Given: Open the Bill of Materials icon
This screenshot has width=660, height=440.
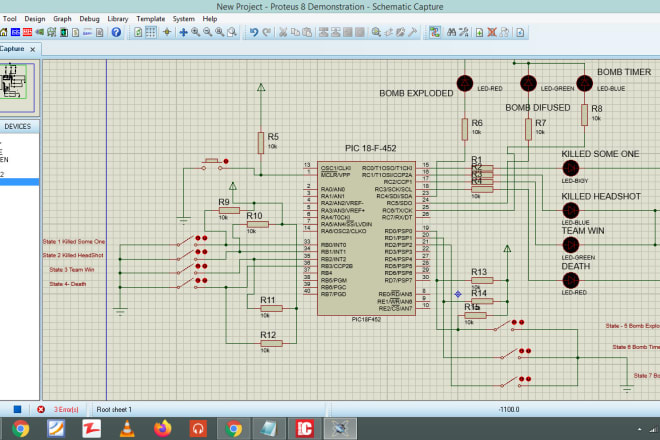Looking at the screenshot, I should point(75,32).
